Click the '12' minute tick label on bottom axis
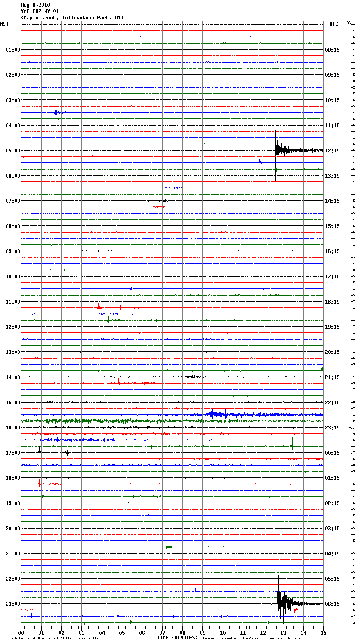Image resolution: width=357 pixels, height=644 pixels. coord(263,633)
